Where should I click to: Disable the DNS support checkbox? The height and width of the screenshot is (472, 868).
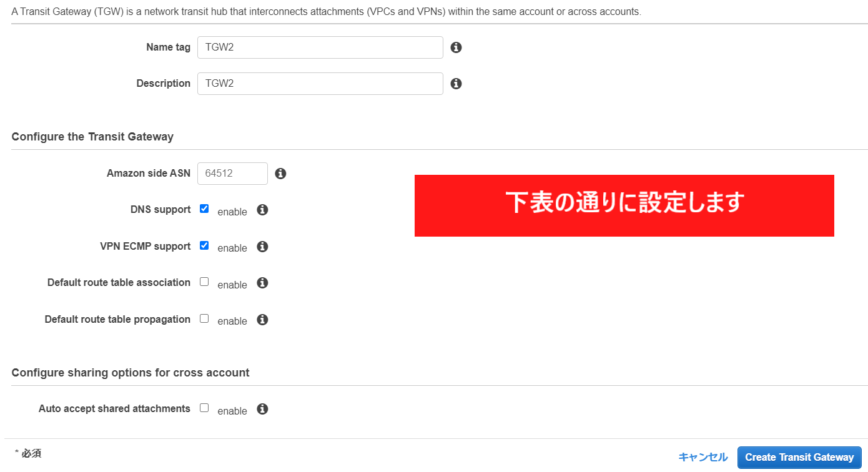tap(204, 209)
